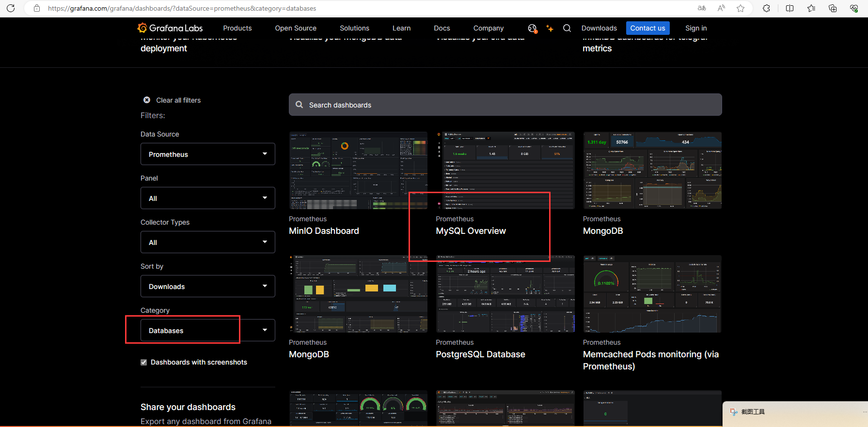Viewport: 868px width, 427px height.
Task: Open the Panel All dropdown
Action: click(x=208, y=198)
